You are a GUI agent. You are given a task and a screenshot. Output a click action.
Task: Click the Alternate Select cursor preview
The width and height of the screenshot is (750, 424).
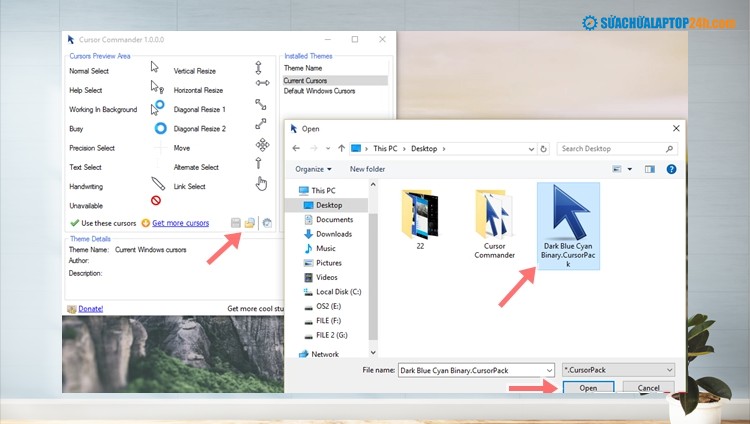(x=258, y=163)
